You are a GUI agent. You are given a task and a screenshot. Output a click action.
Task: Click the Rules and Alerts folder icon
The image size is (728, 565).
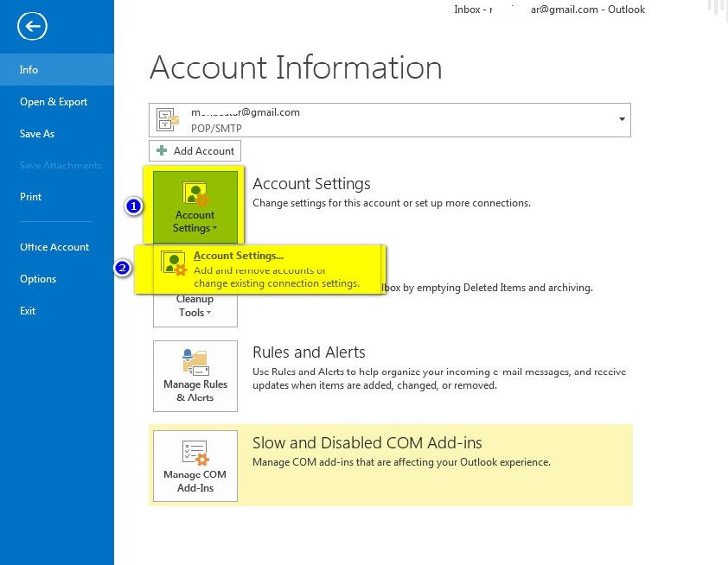pyautogui.click(x=195, y=362)
